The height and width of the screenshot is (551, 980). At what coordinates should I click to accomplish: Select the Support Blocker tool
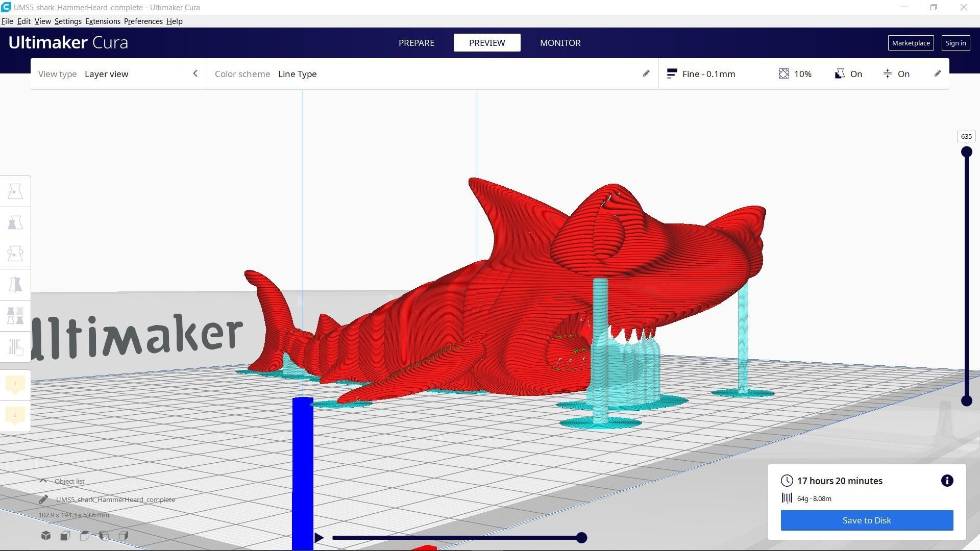pyautogui.click(x=15, y=347)
